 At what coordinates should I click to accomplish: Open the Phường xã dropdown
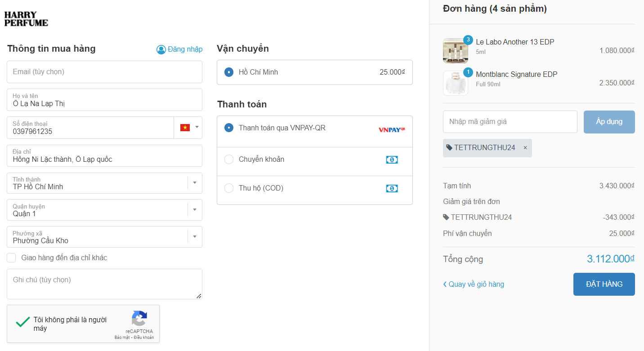104,237
